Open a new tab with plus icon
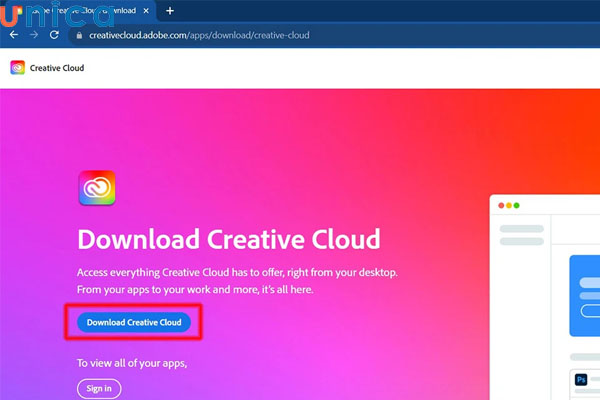This screenshot has height=400, width=600. [170, 10]
